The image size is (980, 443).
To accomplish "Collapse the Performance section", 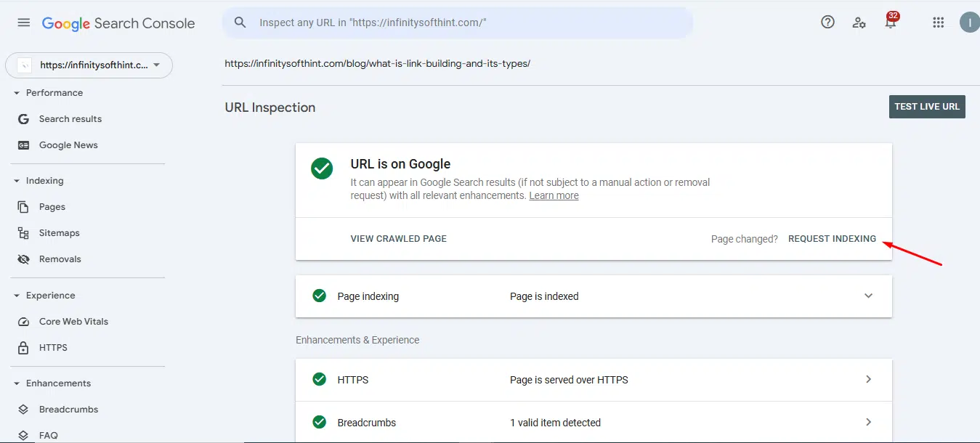I will (16, 93).
